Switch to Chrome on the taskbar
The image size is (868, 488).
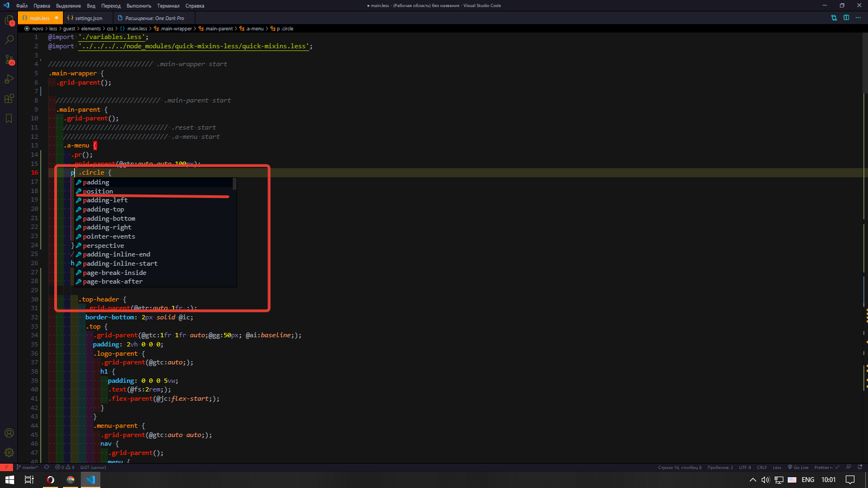71,480
